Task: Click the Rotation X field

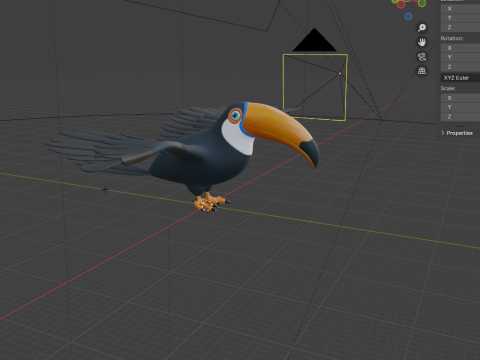Action: click(x=460, y=48)
